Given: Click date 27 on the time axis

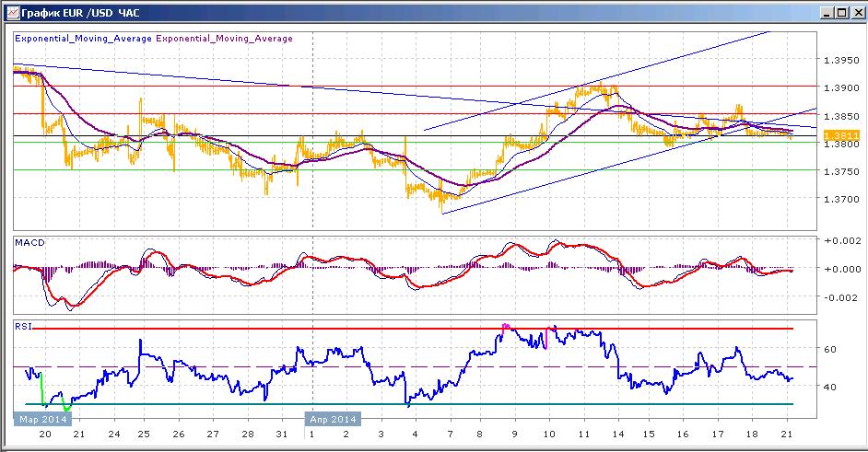Looking at the screenshot, I should 213,435.
